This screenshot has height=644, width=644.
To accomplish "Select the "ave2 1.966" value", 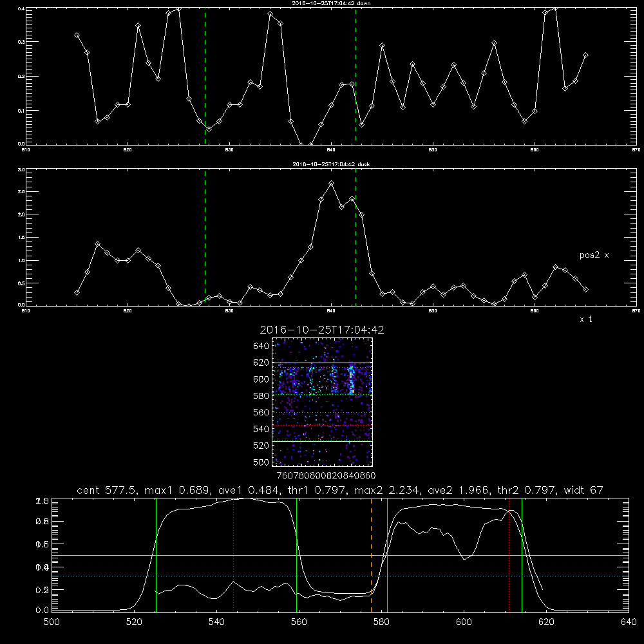I will coord(457,490).
